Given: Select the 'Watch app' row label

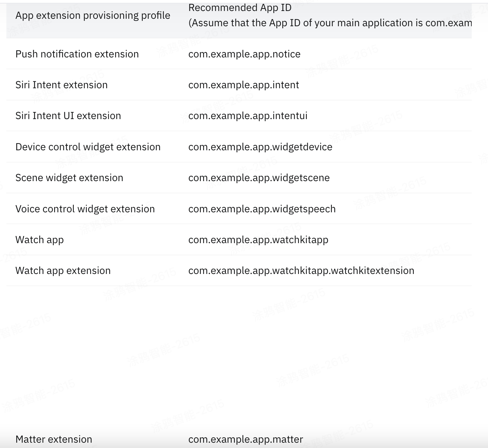Looking at the screenshot, I should coord(40,240).
